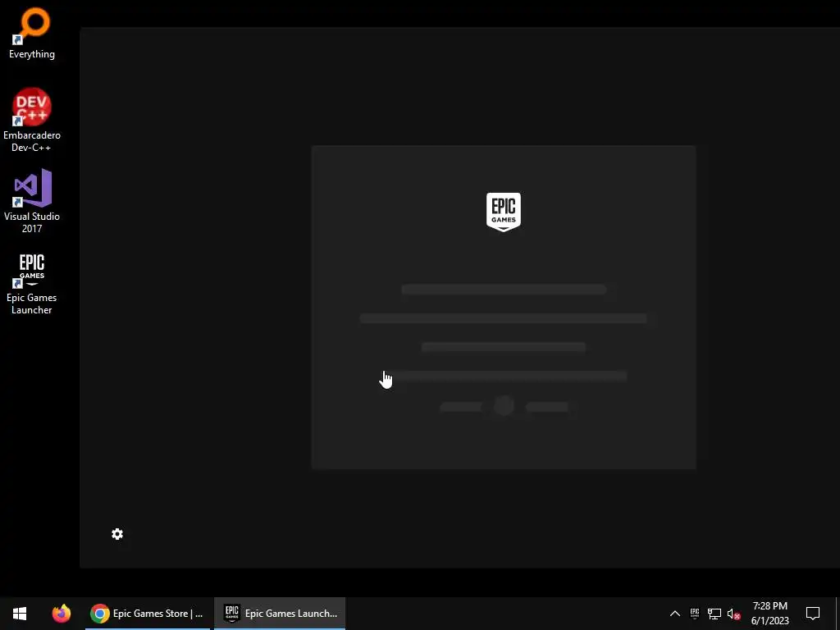Open Visual Studio 2017 desktop shortcut
The width and height of the screenshot is (840, 630).
[x=32, y=201]
